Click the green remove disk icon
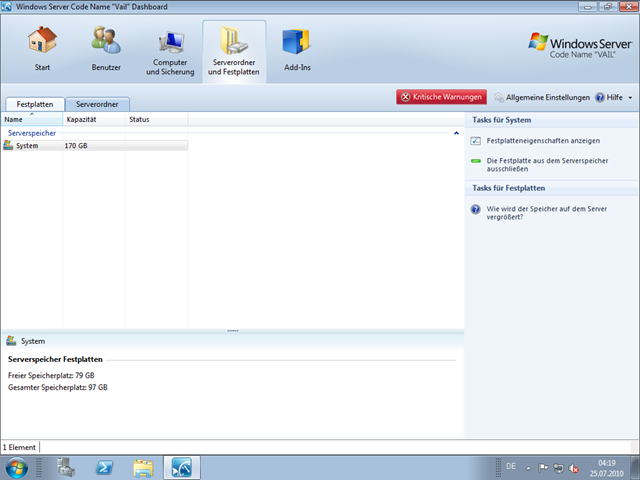This screenshot has height=480, width=640. pyautogui.click(x=476, y=161)
